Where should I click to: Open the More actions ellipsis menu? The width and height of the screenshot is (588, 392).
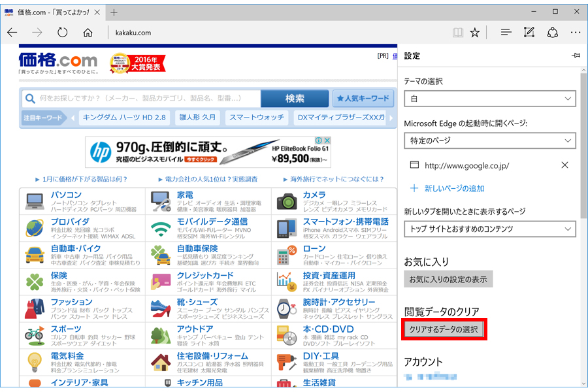click(575, 33)
